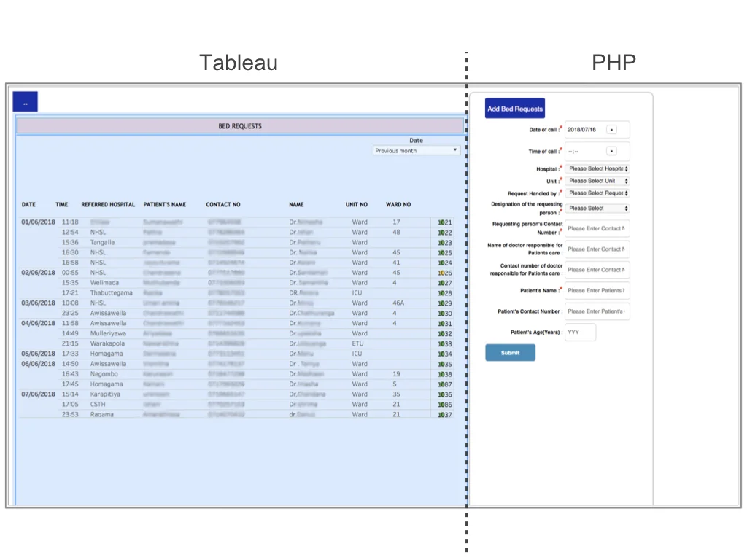This screenshot has height=560, width=747.
Task: Click the Name of doctor responsible field
Action: click(x=597, y=249)
